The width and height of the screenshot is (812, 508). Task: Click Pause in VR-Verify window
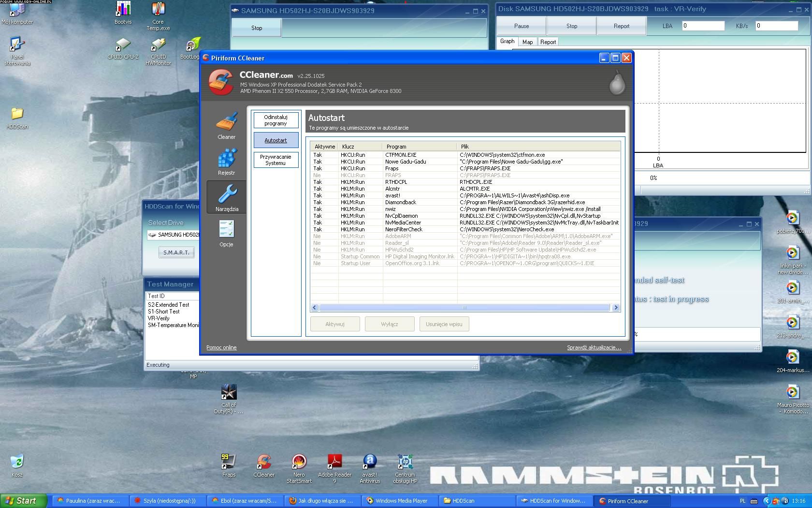click(522, 26)
